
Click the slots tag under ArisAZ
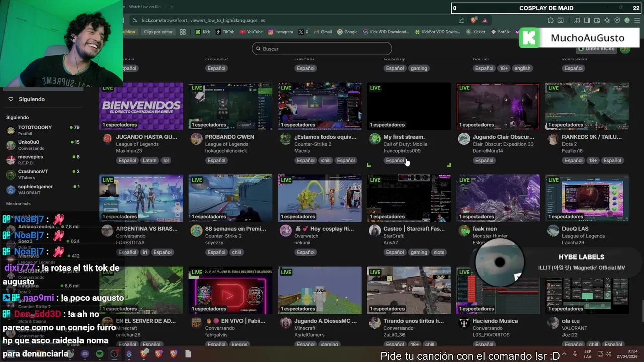(x=439, y=252)
